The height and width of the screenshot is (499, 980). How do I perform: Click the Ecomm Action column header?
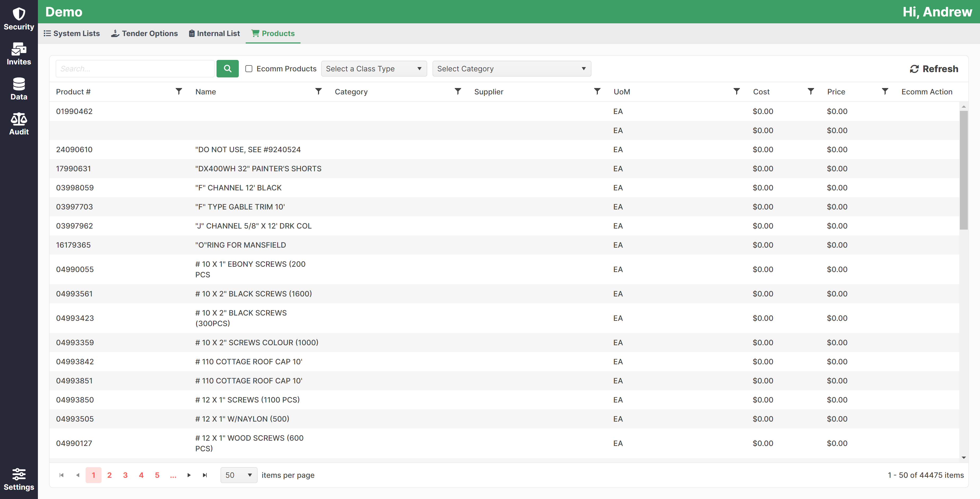click(x=927, y=92)
